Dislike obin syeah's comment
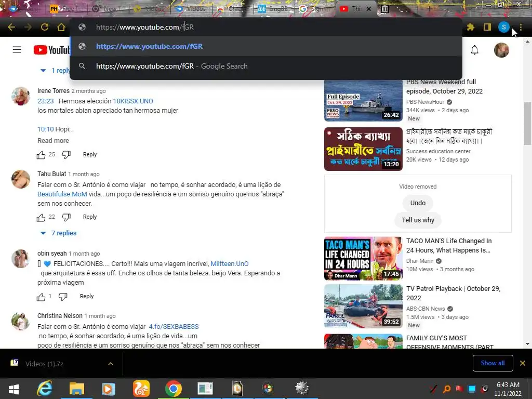The height and width of the screenshot is (399, 532). (63, 297)
